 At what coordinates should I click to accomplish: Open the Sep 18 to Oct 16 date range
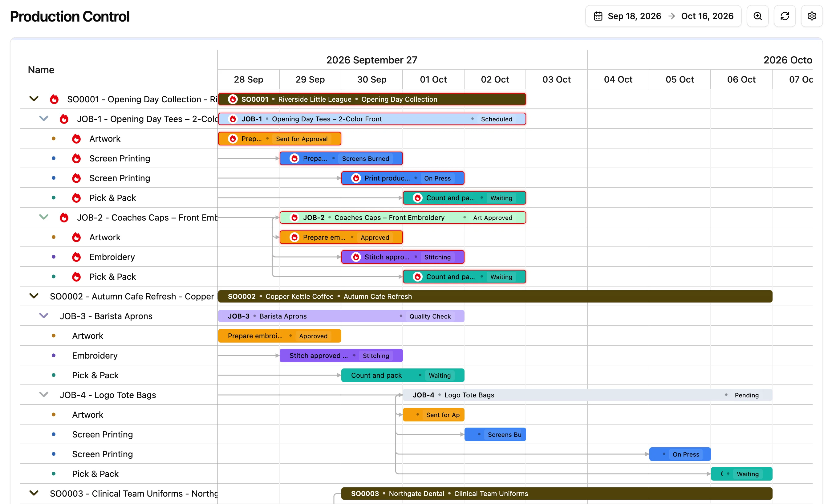point(663,16)
